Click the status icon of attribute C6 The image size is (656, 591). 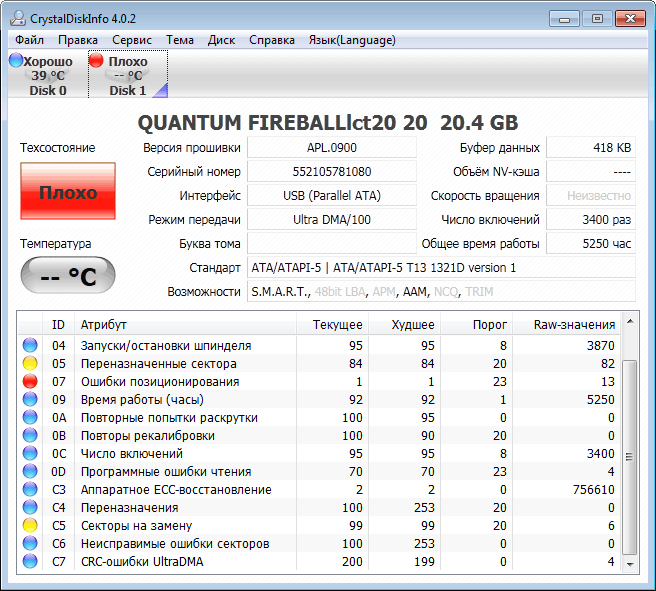30,543
